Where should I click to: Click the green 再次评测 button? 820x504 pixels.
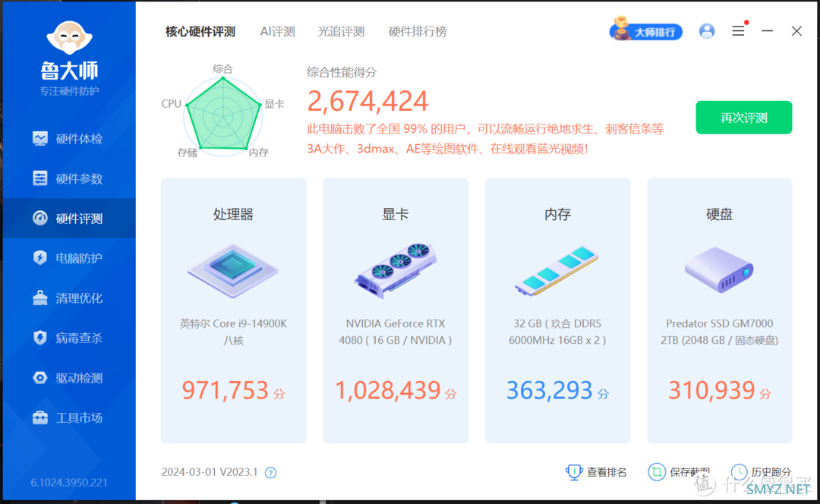pos(743,118)
